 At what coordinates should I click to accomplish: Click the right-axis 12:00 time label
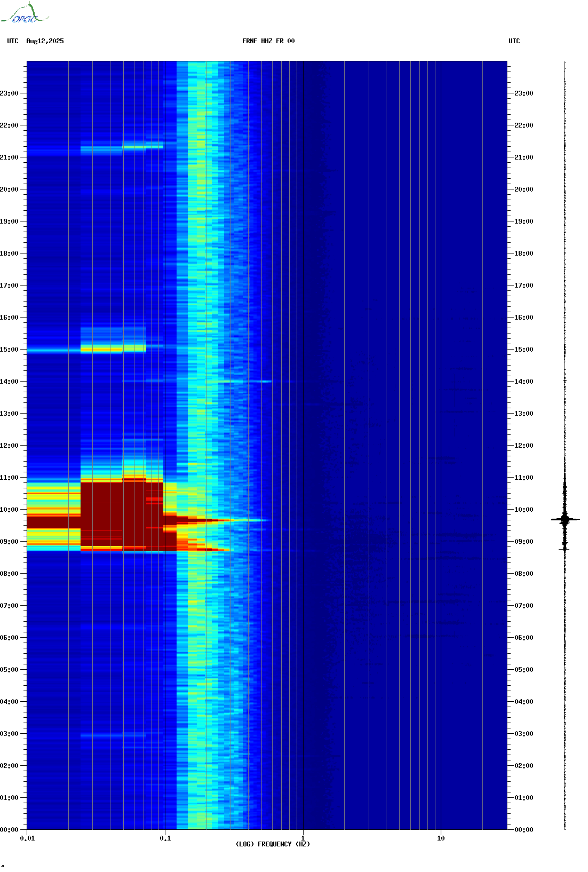click(524, 446)
